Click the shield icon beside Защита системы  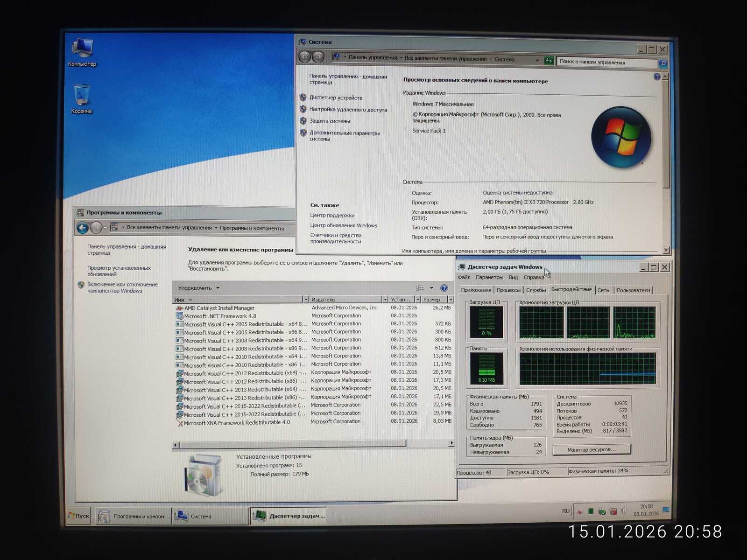coord(303,121)
